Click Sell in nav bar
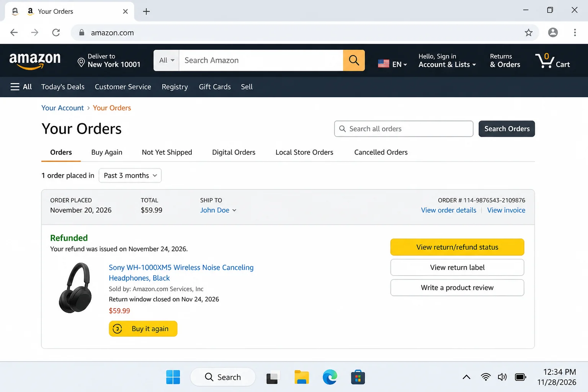This screenshot has width=588, height=392. [247, 87]
